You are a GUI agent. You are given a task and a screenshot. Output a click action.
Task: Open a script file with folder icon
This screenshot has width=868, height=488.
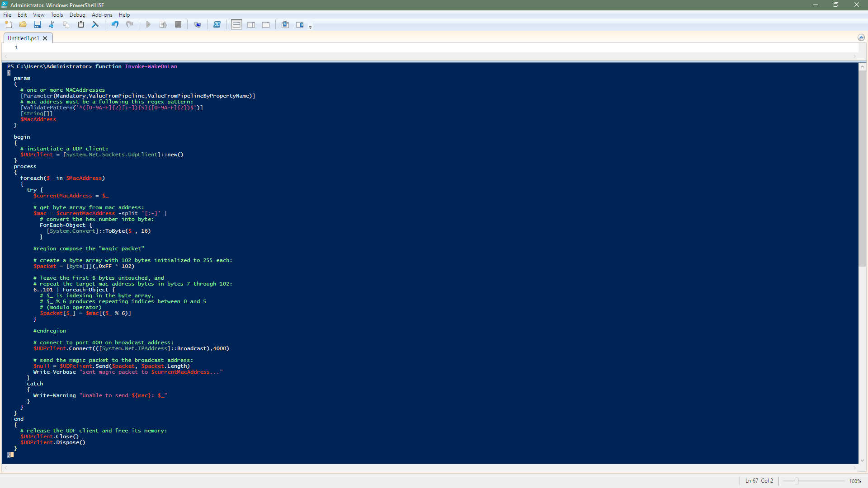(x=23, y=24)
